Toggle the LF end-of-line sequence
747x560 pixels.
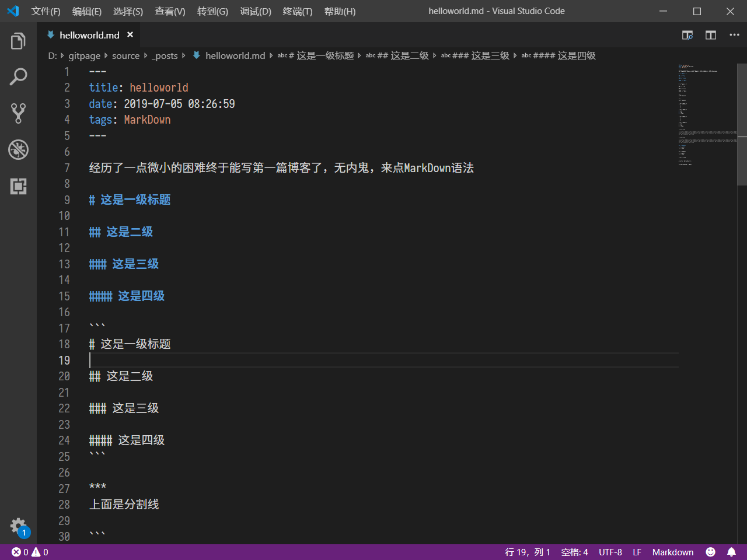point(637,552)
